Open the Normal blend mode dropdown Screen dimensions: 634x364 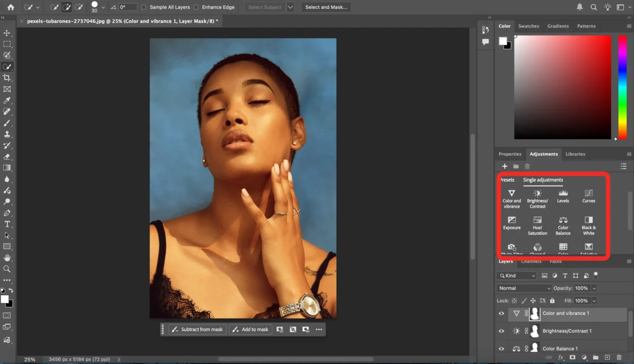tap(524, 288)
